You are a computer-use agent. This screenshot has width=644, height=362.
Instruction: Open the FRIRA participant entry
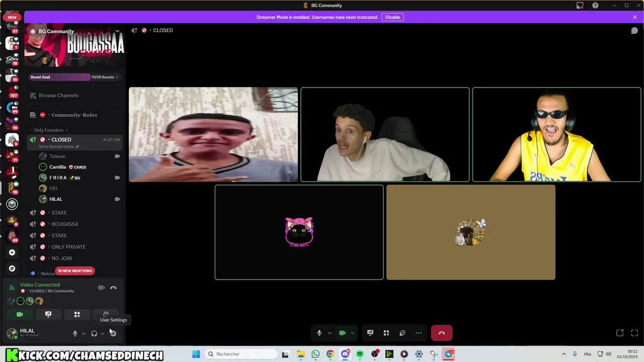[79, 177]
